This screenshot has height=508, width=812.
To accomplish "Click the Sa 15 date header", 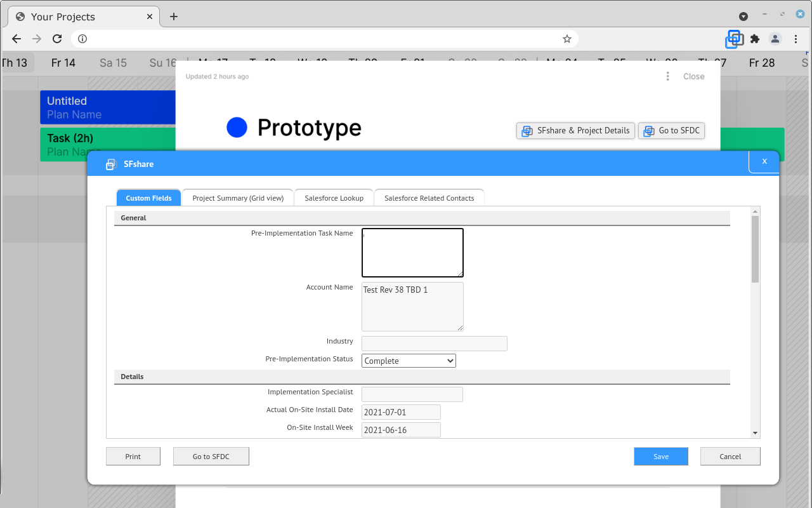I will (x=113, y=62).
